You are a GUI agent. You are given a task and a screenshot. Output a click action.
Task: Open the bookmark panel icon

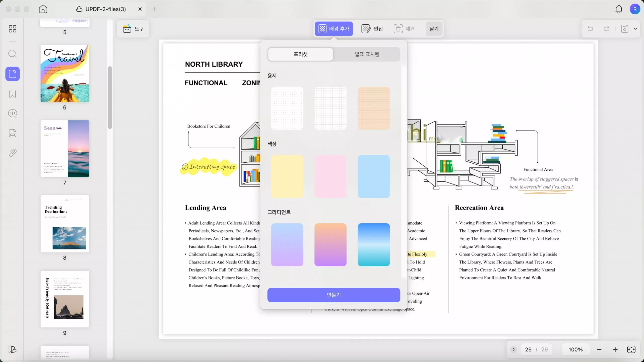pos(12,94)
